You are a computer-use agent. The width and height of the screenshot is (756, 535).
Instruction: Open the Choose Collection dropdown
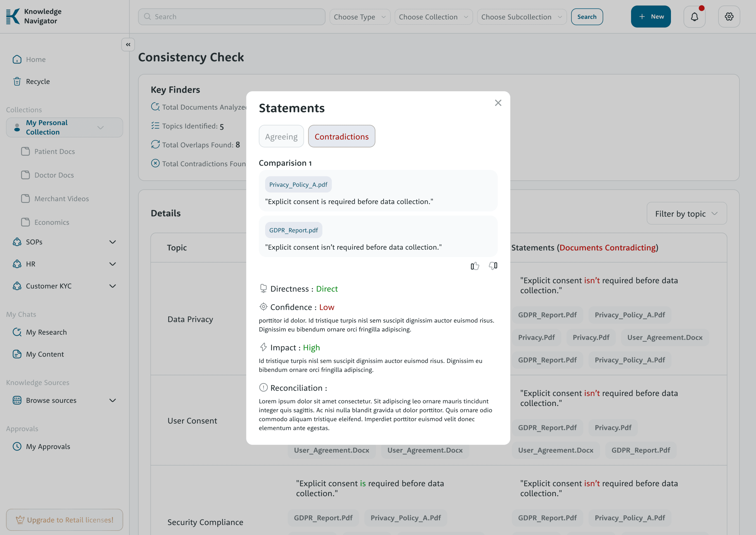(x=433, y=17)
